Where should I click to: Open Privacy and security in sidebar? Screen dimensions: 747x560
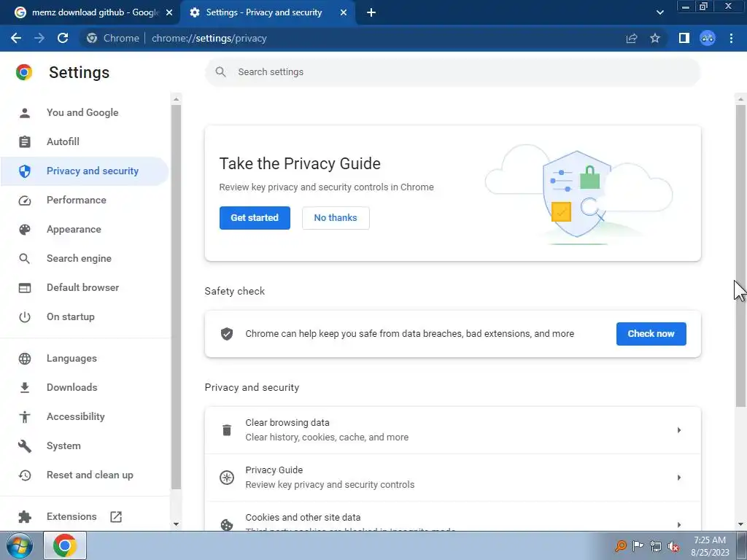tap(84, 171)
